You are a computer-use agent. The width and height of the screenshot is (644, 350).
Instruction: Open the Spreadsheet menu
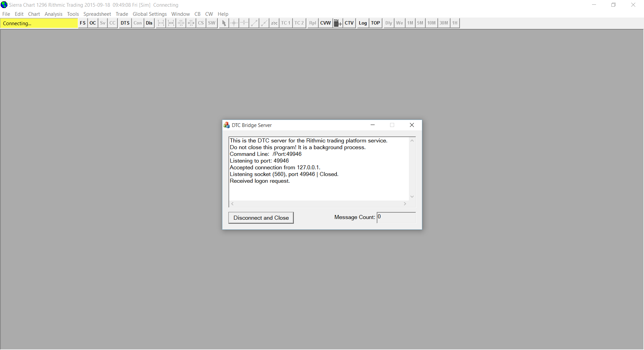coord(97,14)
